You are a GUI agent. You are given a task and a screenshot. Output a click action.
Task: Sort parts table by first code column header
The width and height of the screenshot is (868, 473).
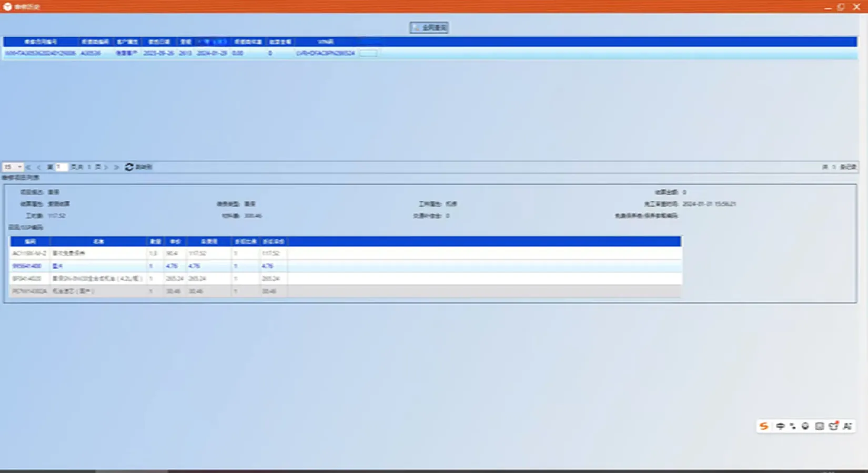[x=30, y=241]
